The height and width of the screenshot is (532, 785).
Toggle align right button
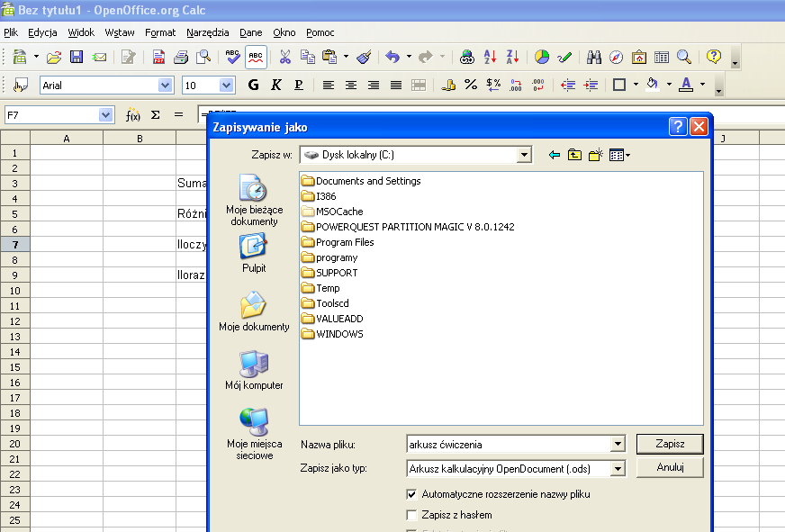point(373,86)
